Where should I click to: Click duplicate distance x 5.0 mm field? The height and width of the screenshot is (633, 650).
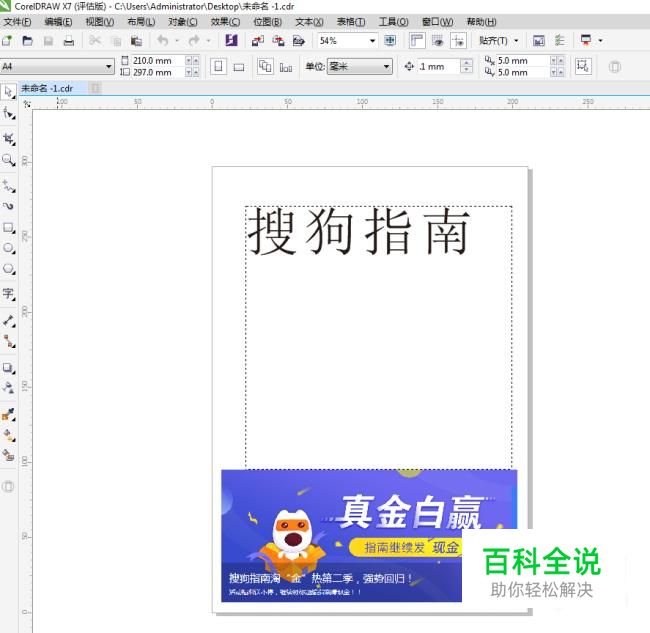[x=523, y=61]
